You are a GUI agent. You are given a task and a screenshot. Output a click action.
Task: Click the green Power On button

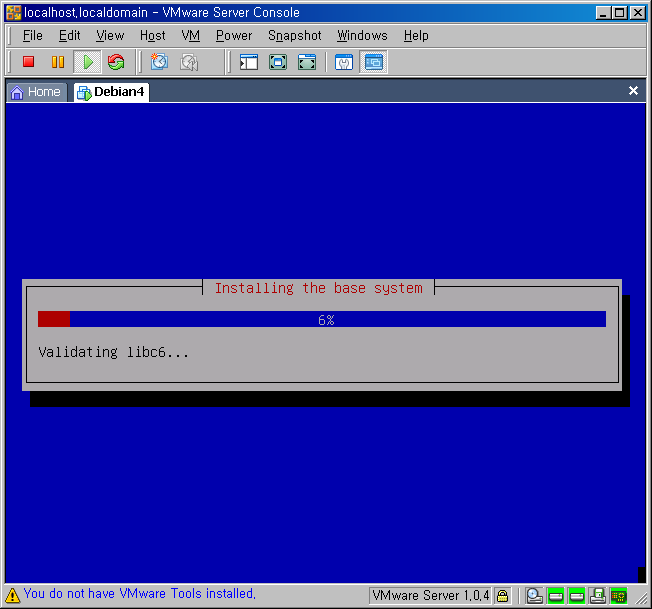click(x=87, y=62)
